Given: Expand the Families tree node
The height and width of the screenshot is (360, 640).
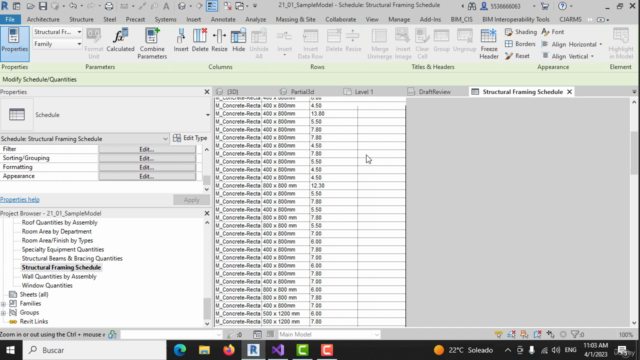Looking at the screenshot, I should click(x=4, y=304).
